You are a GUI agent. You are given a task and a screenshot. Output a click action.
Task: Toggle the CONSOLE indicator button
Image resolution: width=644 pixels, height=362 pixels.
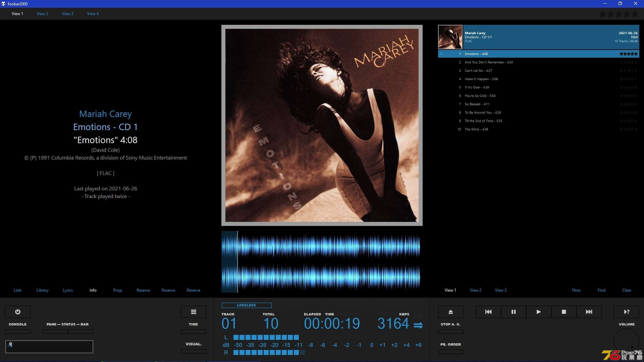click(18, 331)
